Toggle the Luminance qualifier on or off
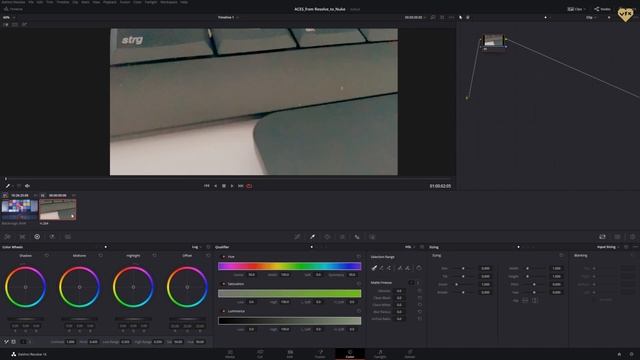The image size is (640, 360). coord(223,311)
